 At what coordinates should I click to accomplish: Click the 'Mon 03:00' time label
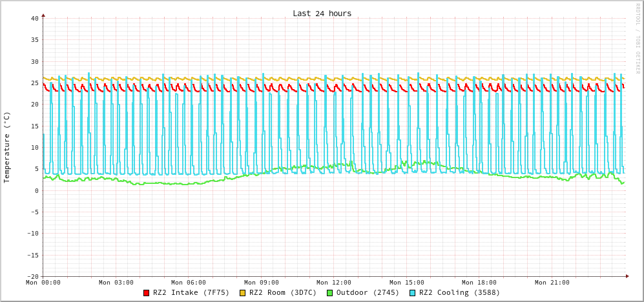click(116, 282)
